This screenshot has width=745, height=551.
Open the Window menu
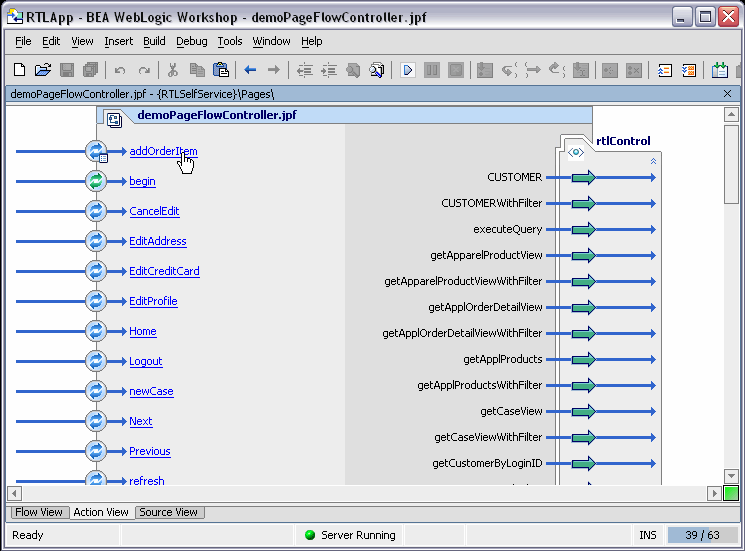271,41
